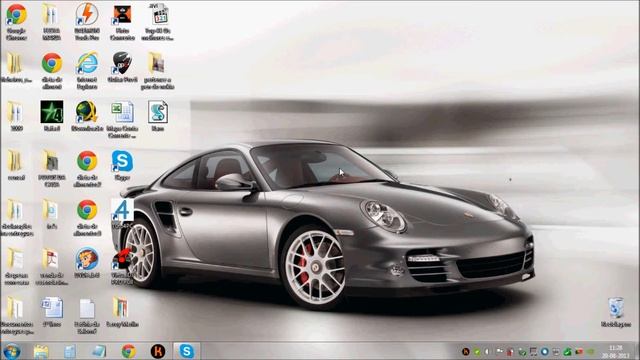The image size is (640, 360).
Task: Select the red and black shortcut over the car wheel
Action: coord(122,259)
